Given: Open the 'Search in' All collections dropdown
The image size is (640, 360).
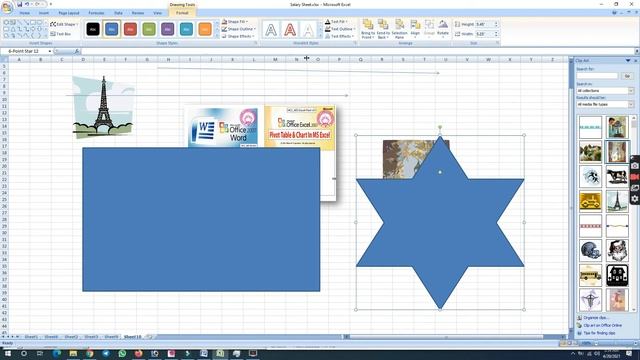Looking at the screenshot, I should point(605,91).
